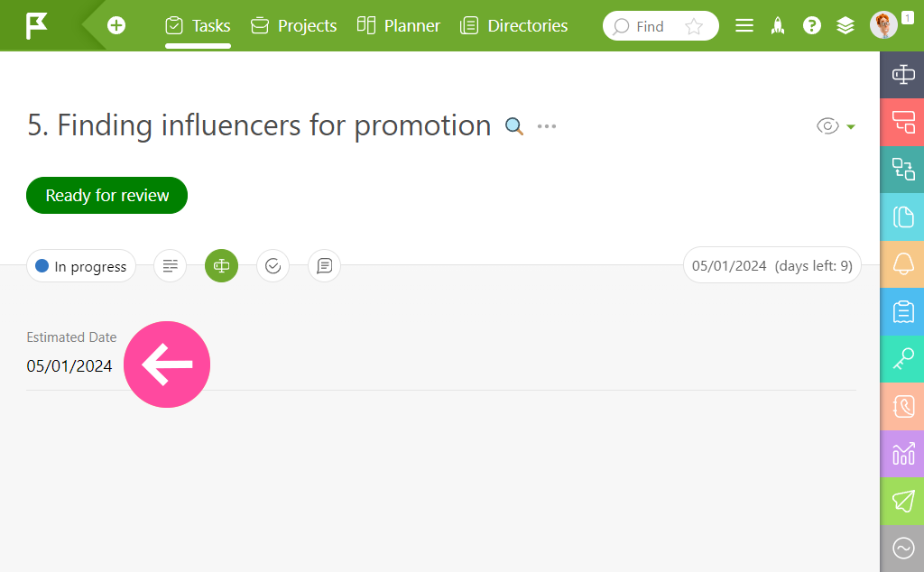
Task: Open the phone book sidebar panel
Action: [902, 407]
